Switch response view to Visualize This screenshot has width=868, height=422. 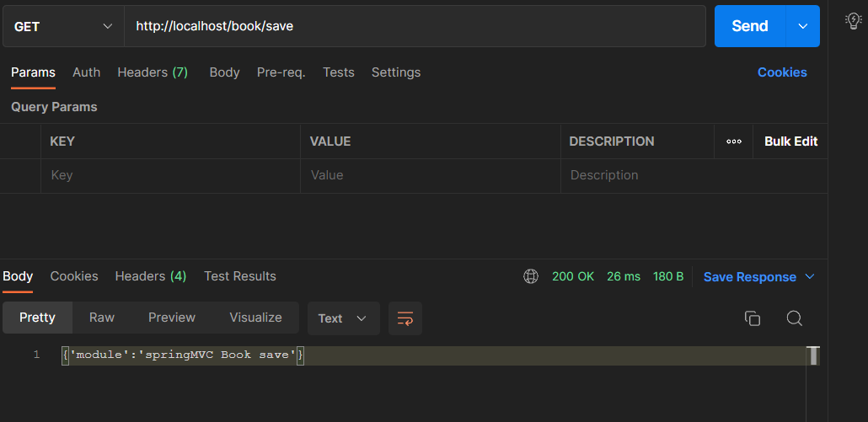255,318
